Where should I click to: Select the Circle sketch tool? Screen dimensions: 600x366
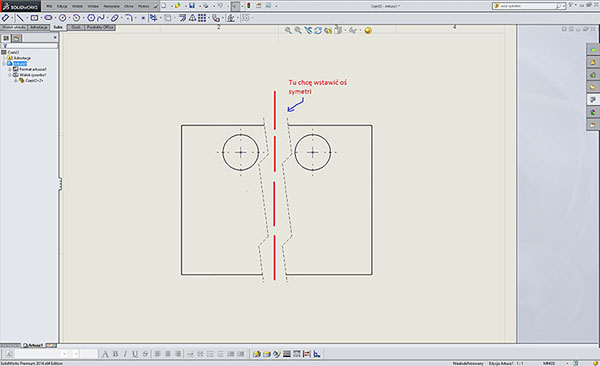(63, 18)
